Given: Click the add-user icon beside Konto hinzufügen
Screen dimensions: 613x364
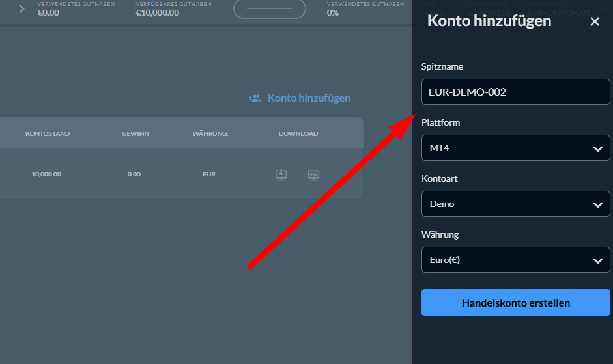Looking at the screenshot, I should point(254,98).
